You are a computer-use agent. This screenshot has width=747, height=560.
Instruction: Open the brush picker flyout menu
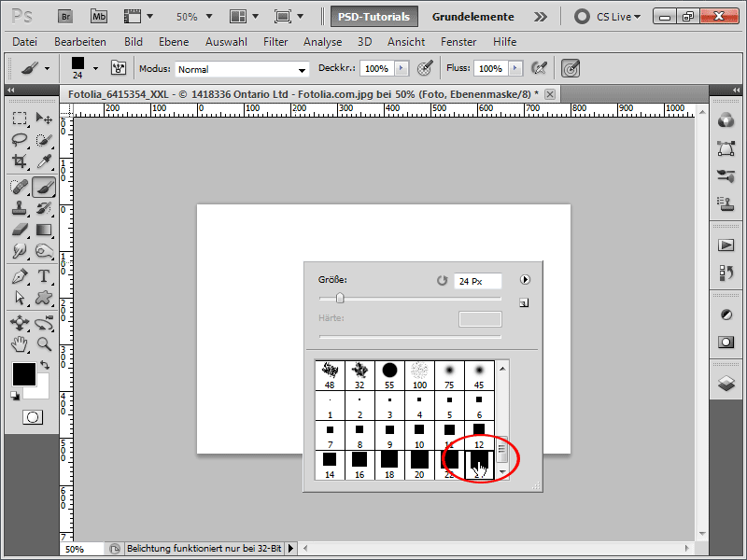click(x=525, y=279)
